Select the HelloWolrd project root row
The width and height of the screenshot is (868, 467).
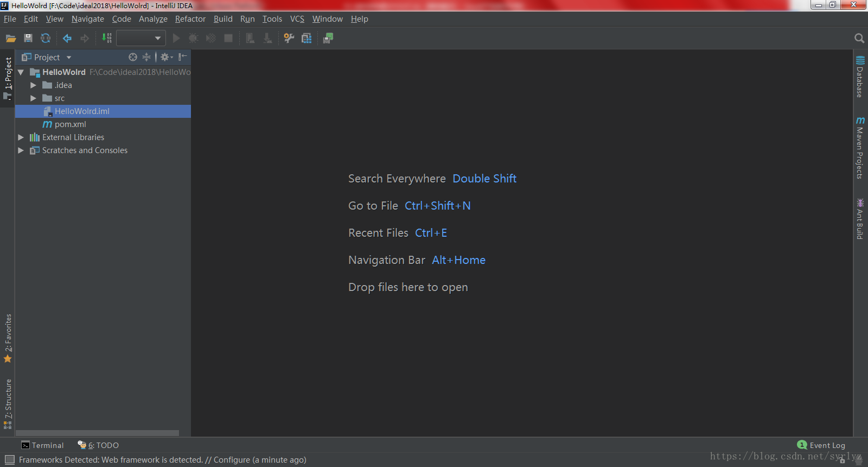tap(103, 72)
